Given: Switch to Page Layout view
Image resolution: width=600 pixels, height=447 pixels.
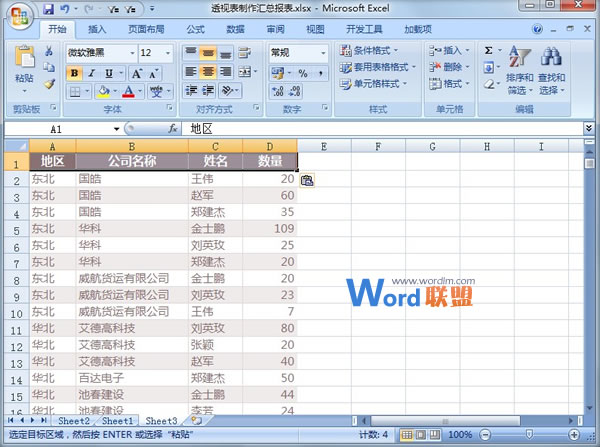Looking at the screenshot, I should pos(421,435).
